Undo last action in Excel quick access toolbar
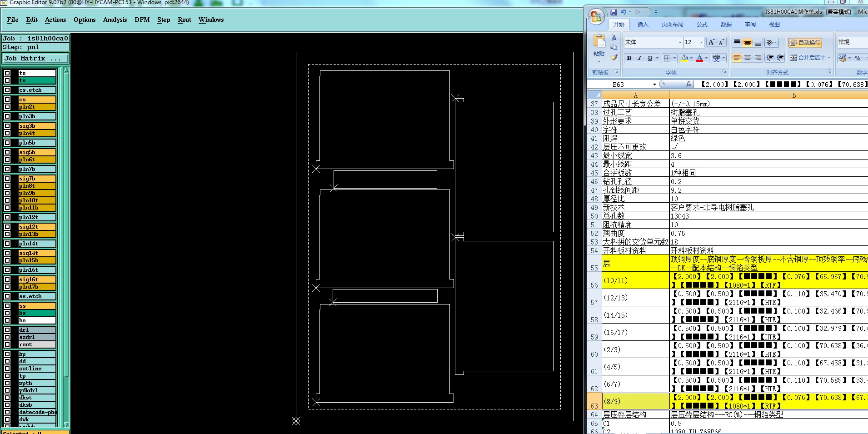868x434 pixels. pyautogui.click(x=623, y=12)
